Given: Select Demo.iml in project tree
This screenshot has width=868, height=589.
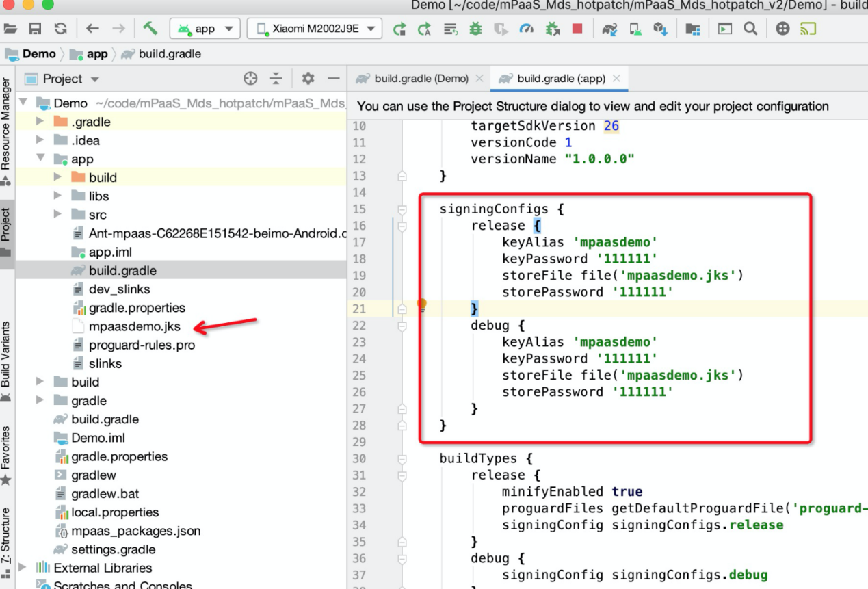Looking at the screenshot, I should click(x=98, y=438).
